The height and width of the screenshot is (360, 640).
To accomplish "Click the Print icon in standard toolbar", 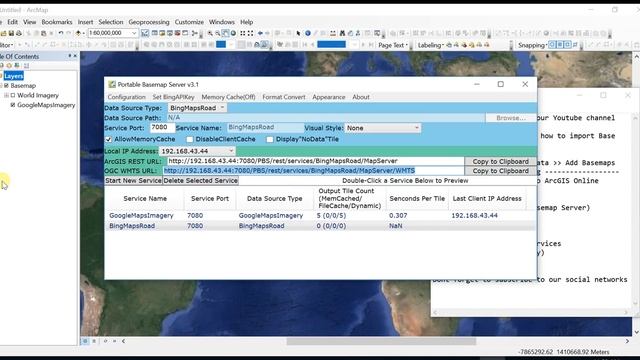I will click(19, 33).
